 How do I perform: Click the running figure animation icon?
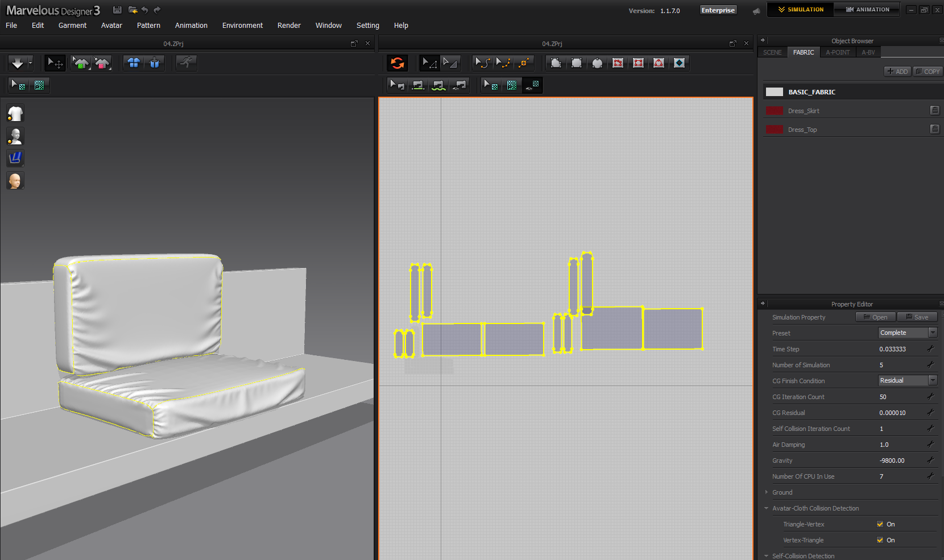pos(187,63)
